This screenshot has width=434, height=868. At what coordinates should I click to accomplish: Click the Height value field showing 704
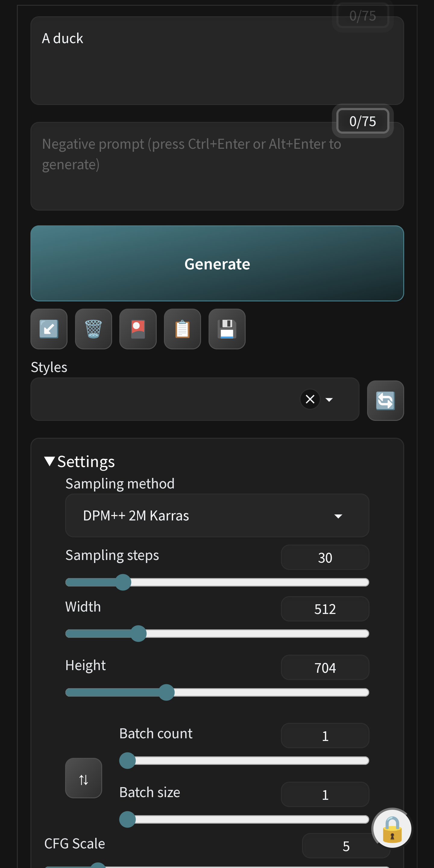325,667
